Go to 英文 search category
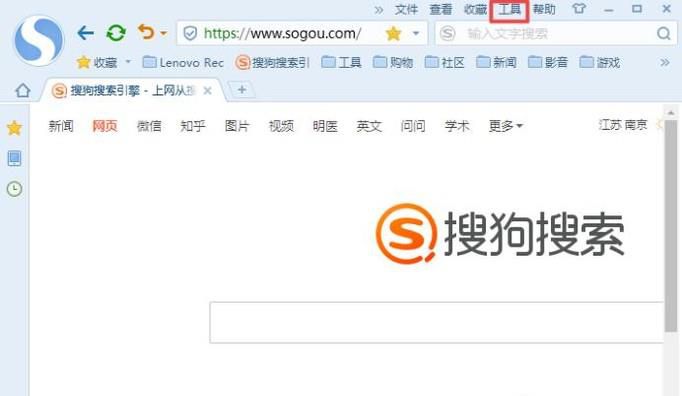Screen dimensions: 682x396 [369, 126]
